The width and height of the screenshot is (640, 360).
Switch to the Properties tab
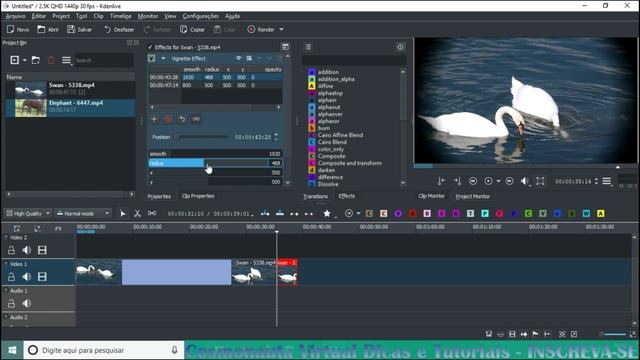159,196
